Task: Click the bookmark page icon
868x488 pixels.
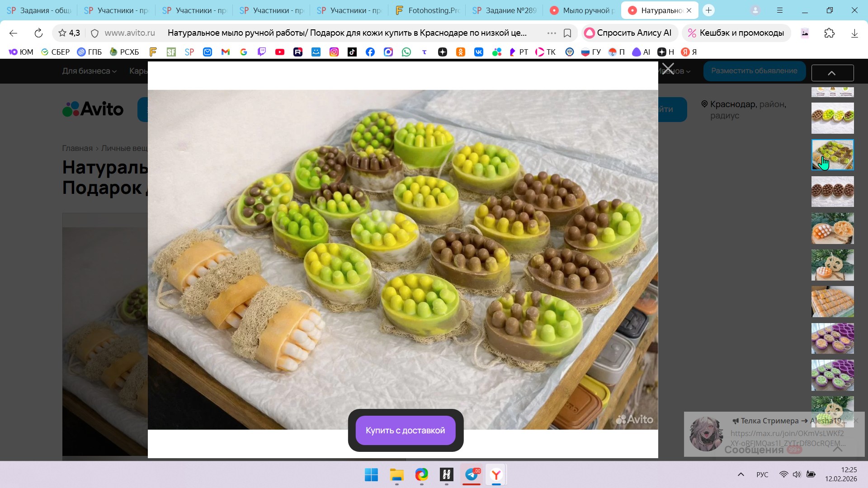Action: click(567, 33)
